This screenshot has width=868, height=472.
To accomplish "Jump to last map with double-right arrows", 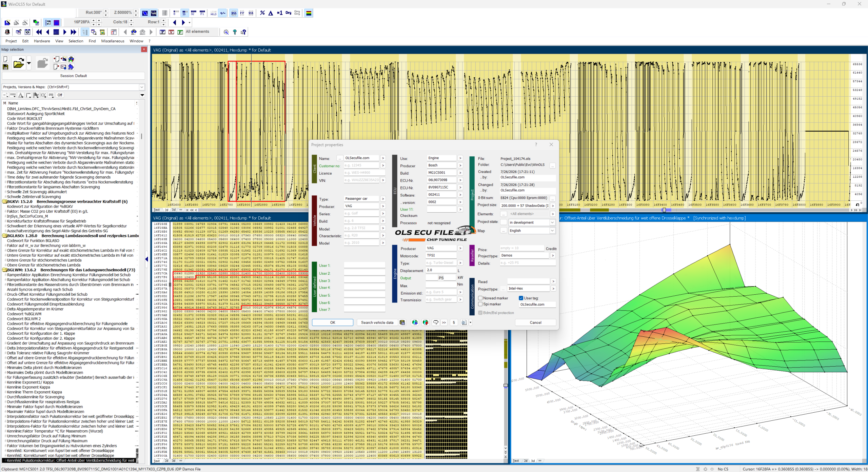I will [73, 32].
